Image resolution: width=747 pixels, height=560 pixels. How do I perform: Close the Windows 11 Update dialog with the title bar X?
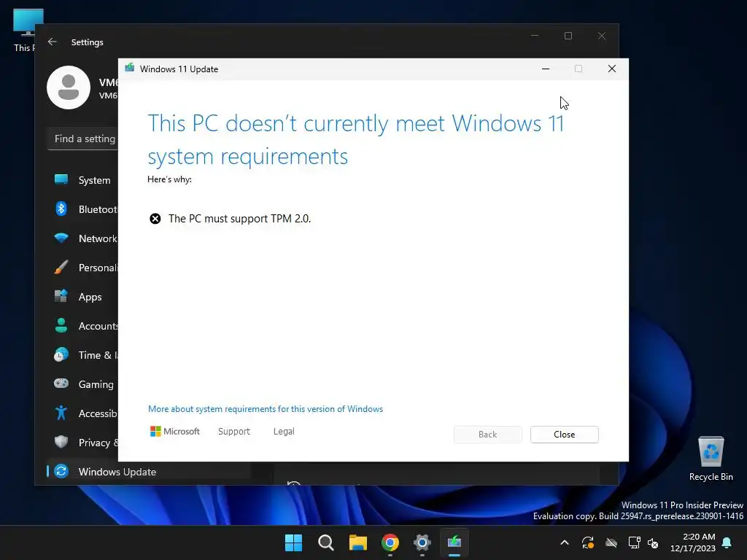tap(612, 69)
